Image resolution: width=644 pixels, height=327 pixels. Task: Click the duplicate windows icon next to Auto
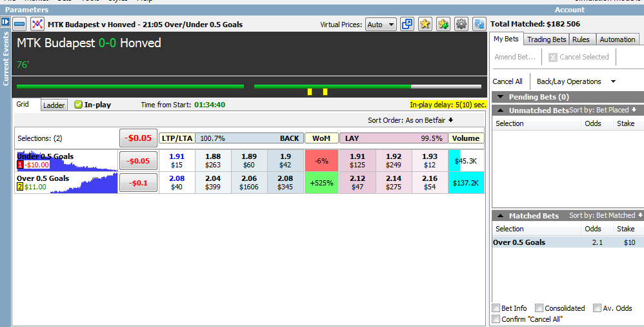coord(407,25)
